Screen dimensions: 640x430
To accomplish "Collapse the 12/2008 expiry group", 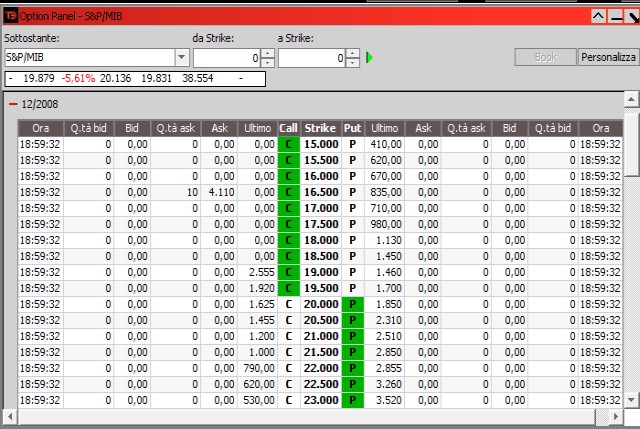I will click(13, 104).
